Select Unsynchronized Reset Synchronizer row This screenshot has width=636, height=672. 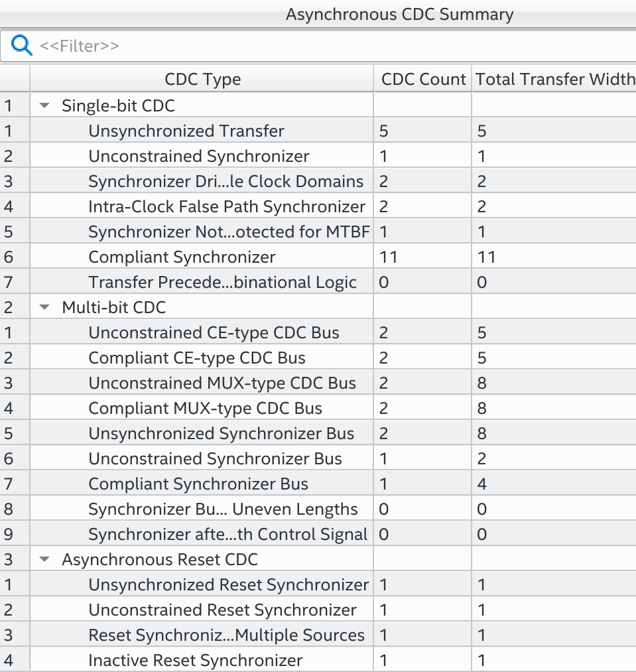tap(228, 584)
